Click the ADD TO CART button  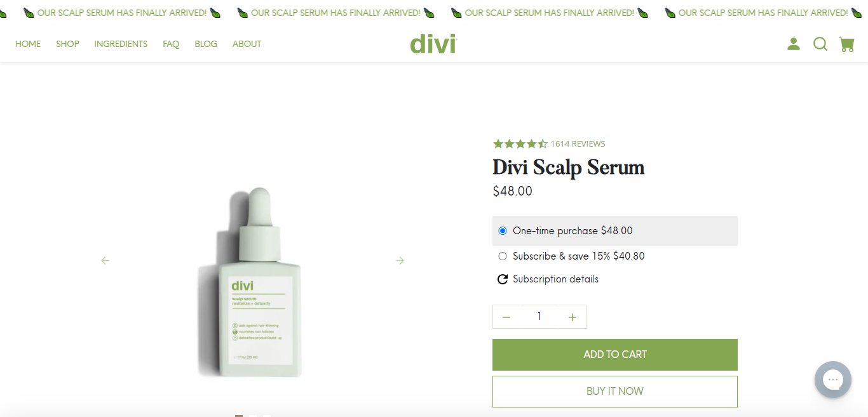pos(615,355)
